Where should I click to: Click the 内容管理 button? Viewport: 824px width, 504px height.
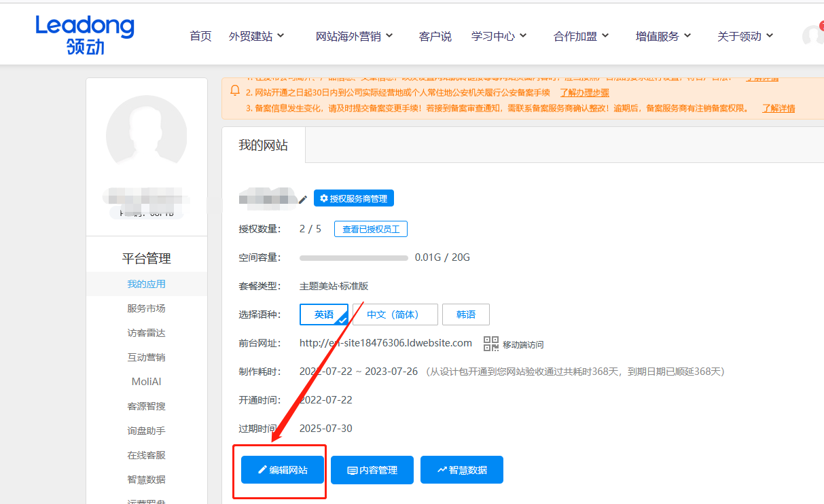[x=372, y=470]
